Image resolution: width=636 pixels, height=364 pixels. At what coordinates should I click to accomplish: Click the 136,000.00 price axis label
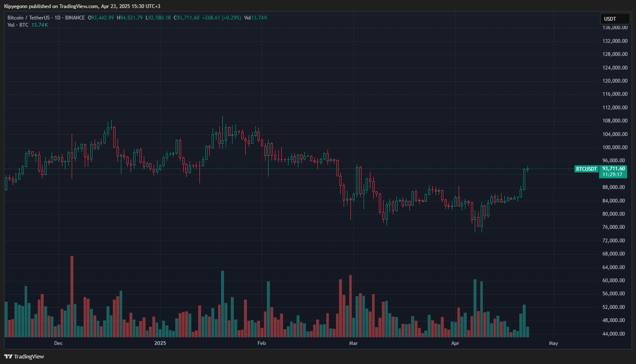coord(615,28)
